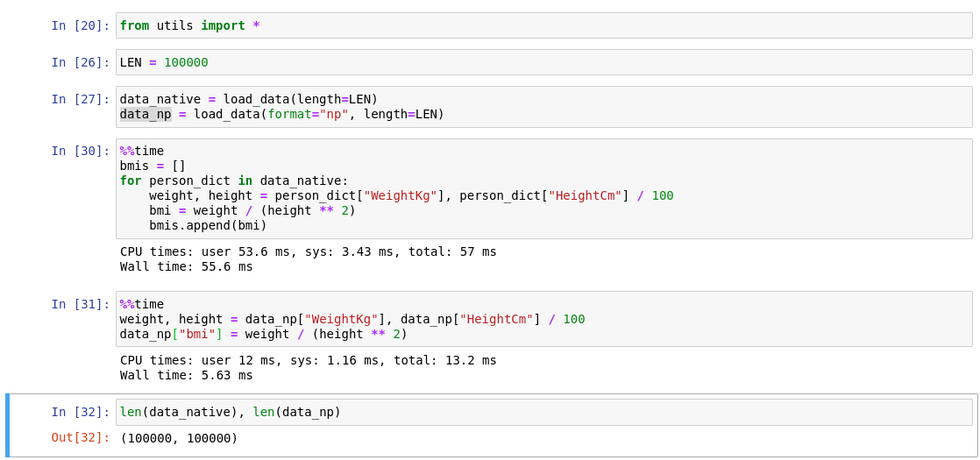Click the 'LEN = 100000' code cell
Image resolution: width=980 pixels, height=460 pixels.
543,62
